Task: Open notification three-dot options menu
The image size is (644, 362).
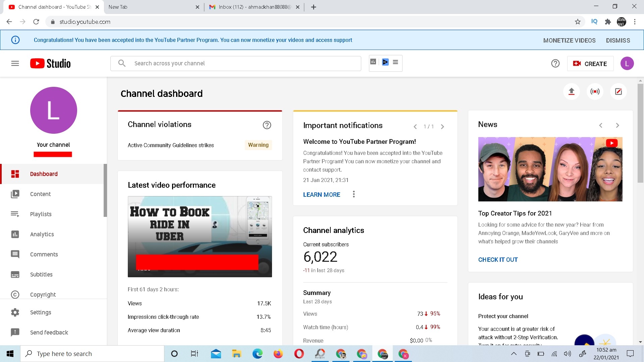Action: coord(354,194)
